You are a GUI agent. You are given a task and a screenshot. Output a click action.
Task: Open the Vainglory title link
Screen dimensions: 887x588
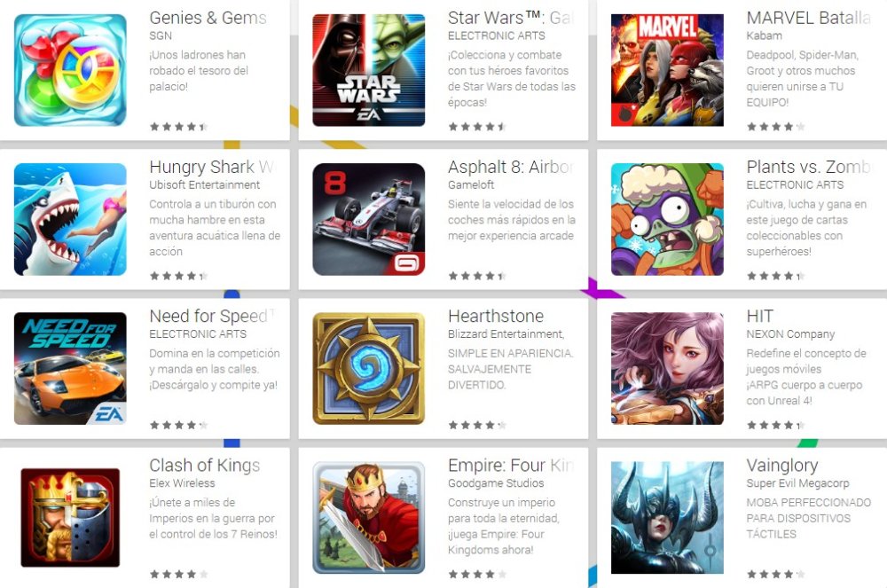click(x=782, y=466)
